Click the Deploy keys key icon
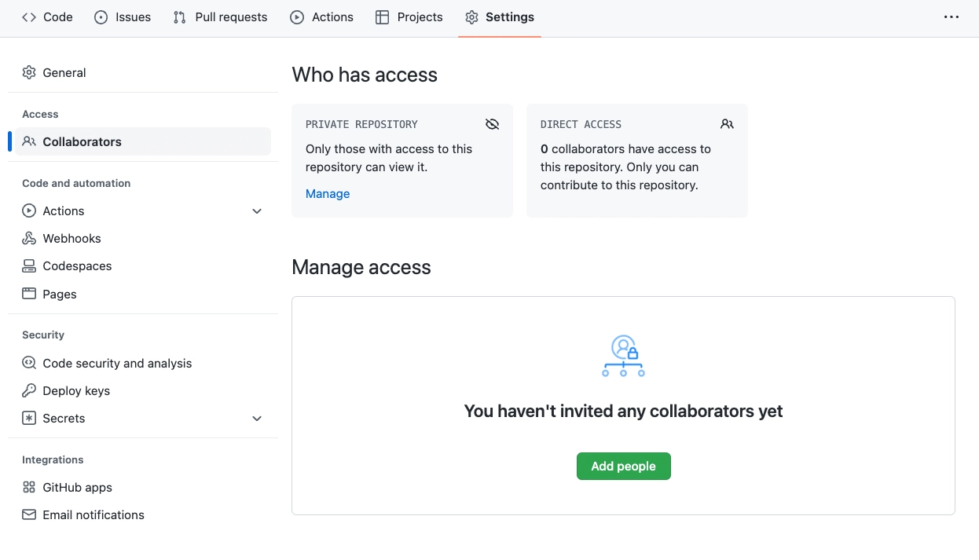Image resolution: width=979 pixels, height=560 pixels. tap(29, 390)
